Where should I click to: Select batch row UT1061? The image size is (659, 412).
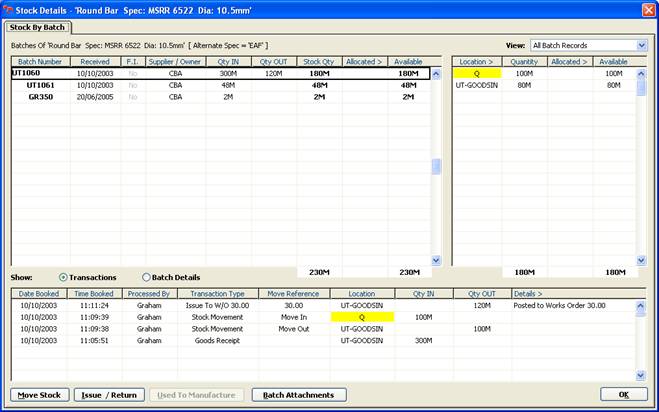click(x=40, y=86)
